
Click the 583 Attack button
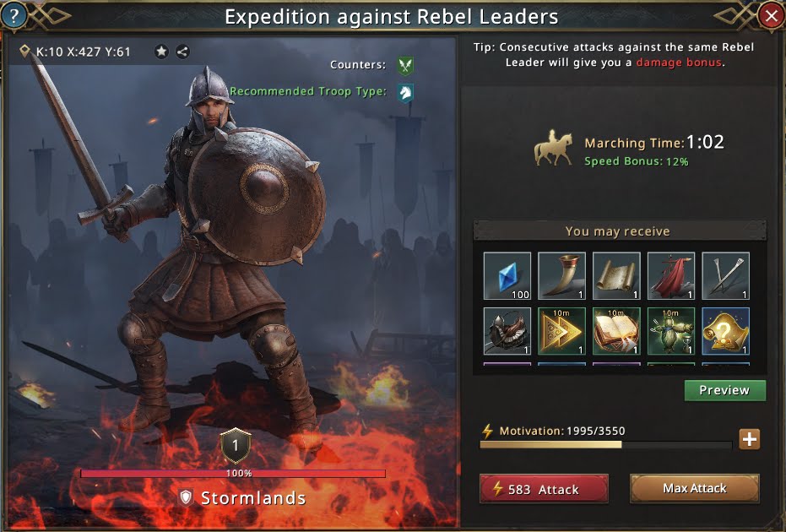(x=544, y=489)
